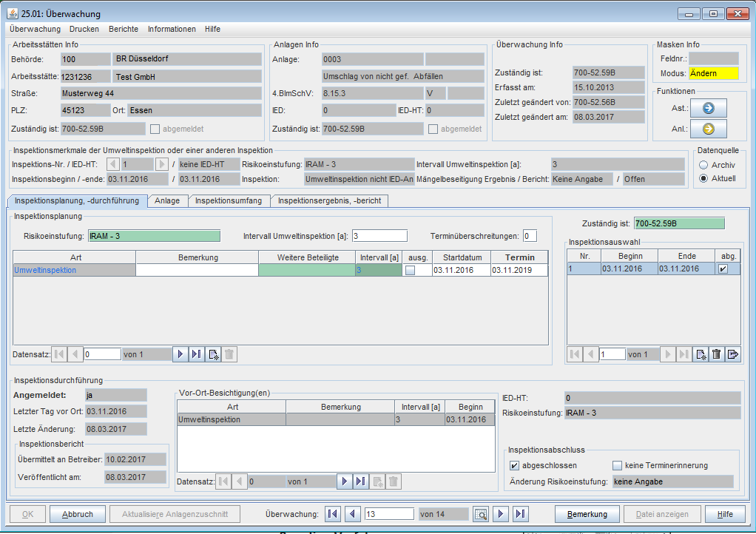Image resolution: width=756 pixels, height=534 pixels.
Task: Go to previous Inspektions-Nr. with left arrow
Action: 113,164
